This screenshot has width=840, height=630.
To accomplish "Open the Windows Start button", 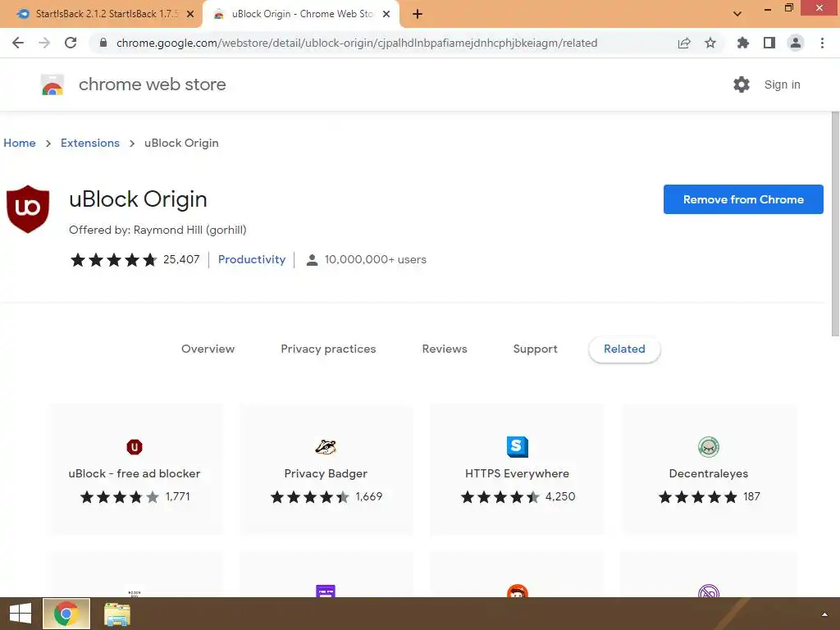I will coord(20,614).
